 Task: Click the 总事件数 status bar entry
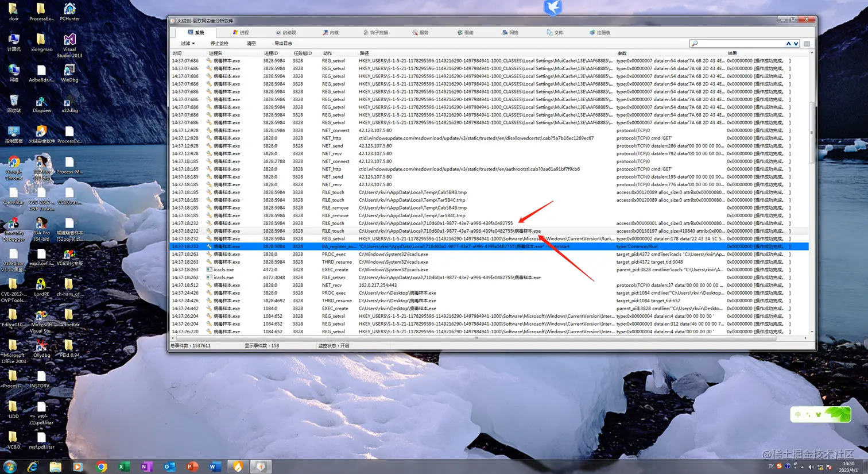point(191,346)
